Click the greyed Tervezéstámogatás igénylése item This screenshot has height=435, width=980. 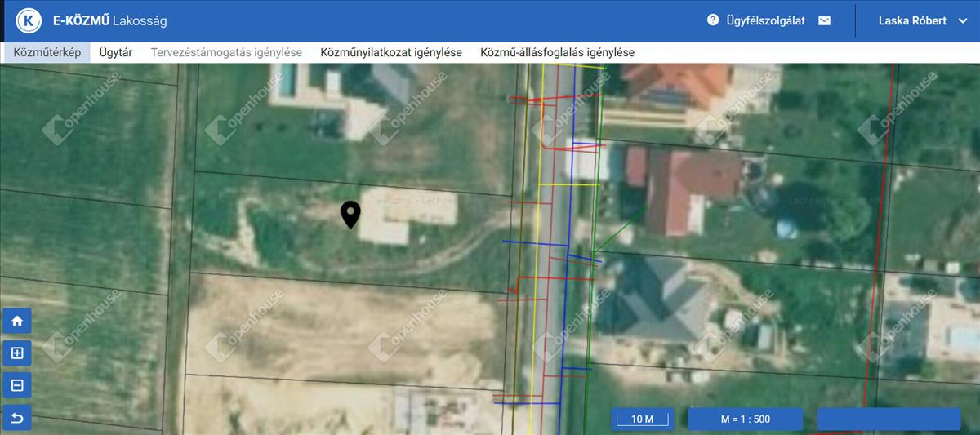(226, 52)
